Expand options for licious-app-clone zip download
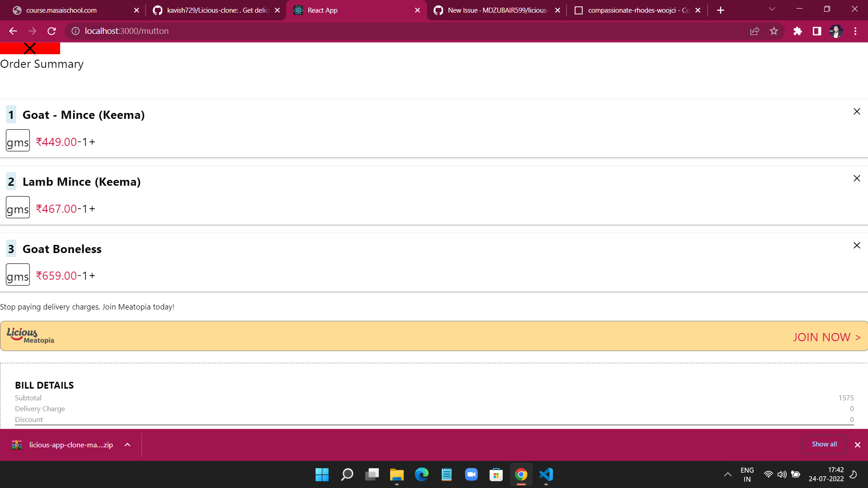Screen dimensions: 868x488 (127, 445)
